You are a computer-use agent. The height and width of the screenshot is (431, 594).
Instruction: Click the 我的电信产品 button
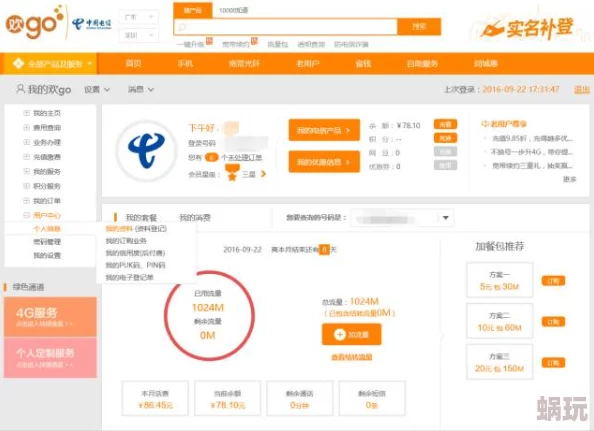coord(324,130)
